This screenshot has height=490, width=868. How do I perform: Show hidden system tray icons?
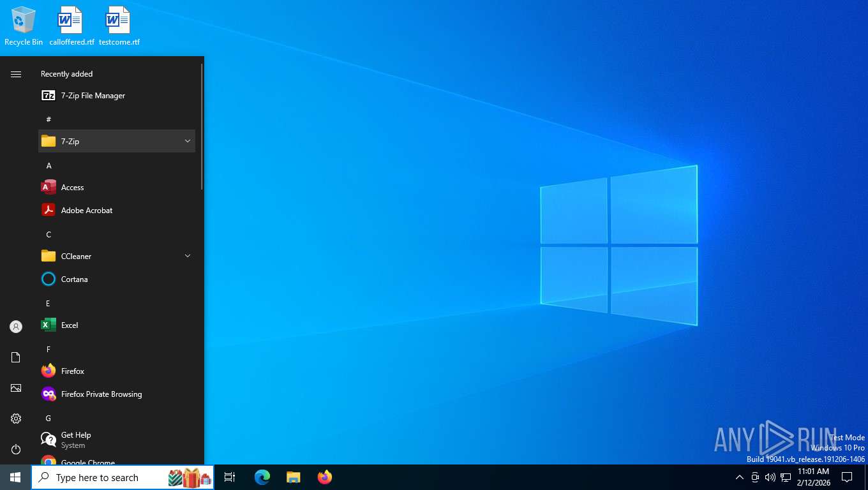(740, 477)
